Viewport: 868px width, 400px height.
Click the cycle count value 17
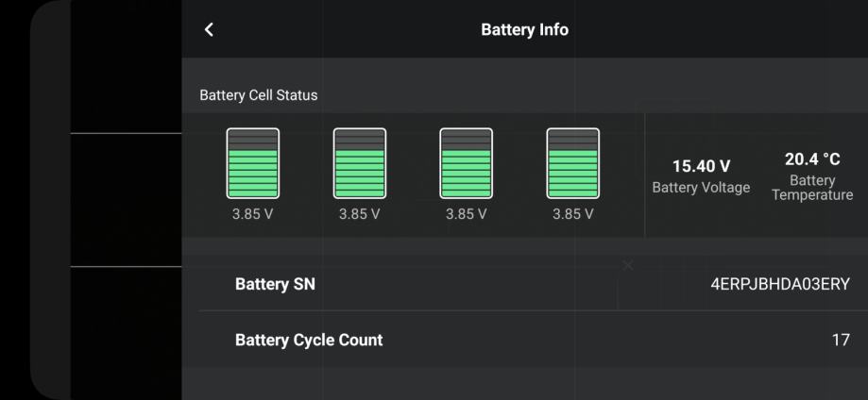[840, 340]
